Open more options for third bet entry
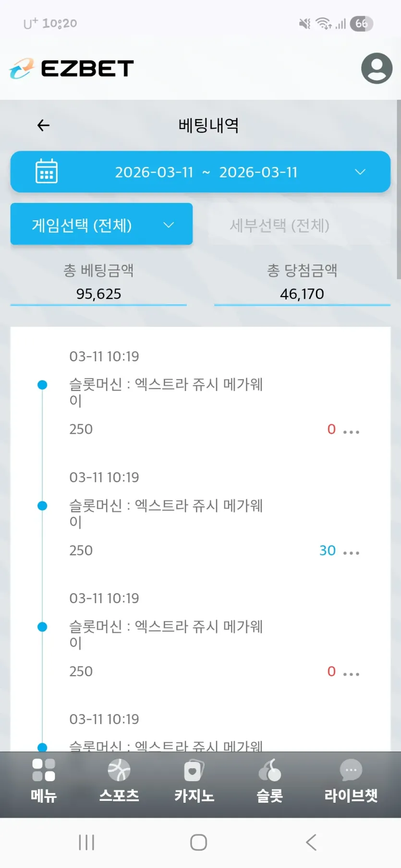Viewport: 401px width, 868px height. click(x=352, y=674)
